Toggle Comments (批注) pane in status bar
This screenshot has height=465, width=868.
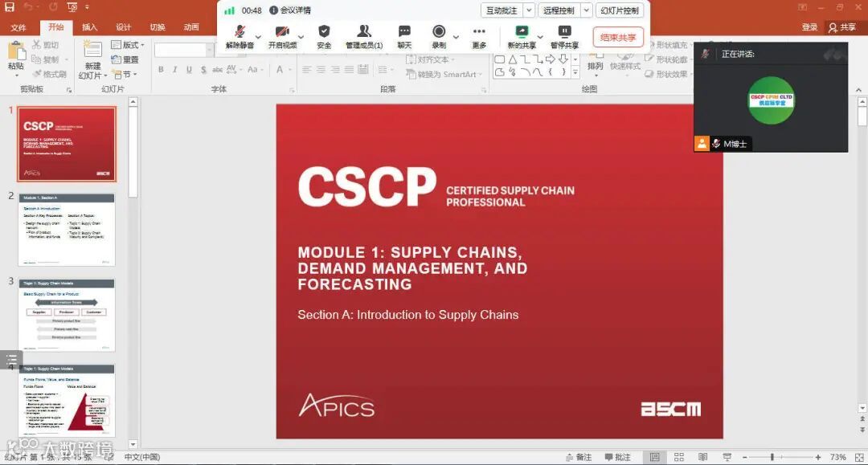[x=617, y=457]
